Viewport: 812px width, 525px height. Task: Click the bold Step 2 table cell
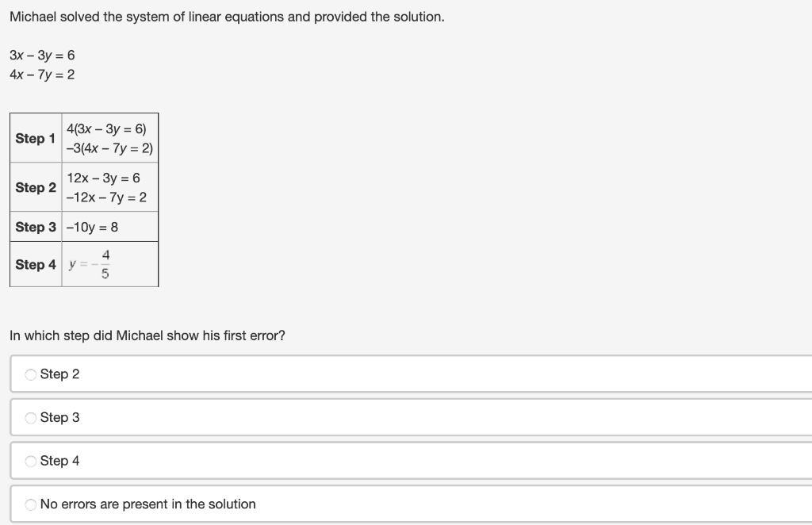coord(36,187)
